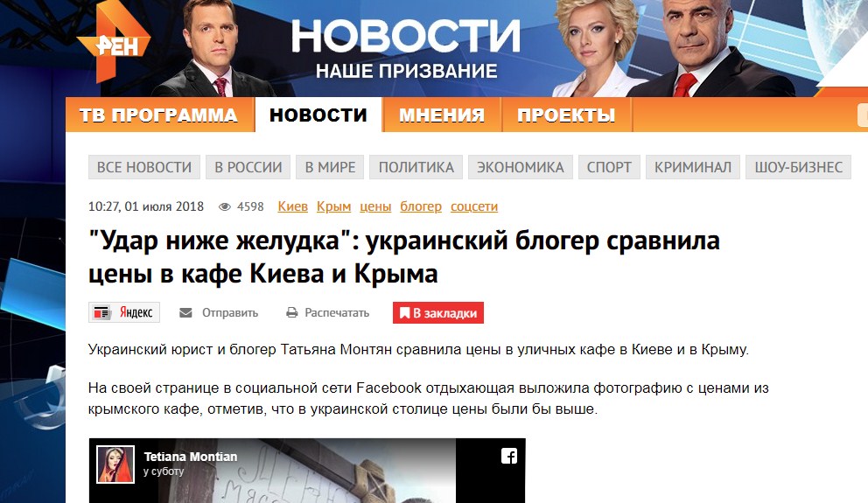Select the ВСЕ НОВОСТИ category
Viewport: 868px width, 503px height.
coord(144,167)
